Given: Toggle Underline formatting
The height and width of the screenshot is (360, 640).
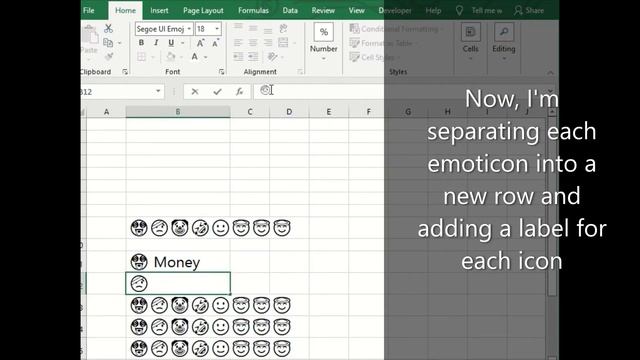Looking at the screenshot, I should [x=171, y=43].
